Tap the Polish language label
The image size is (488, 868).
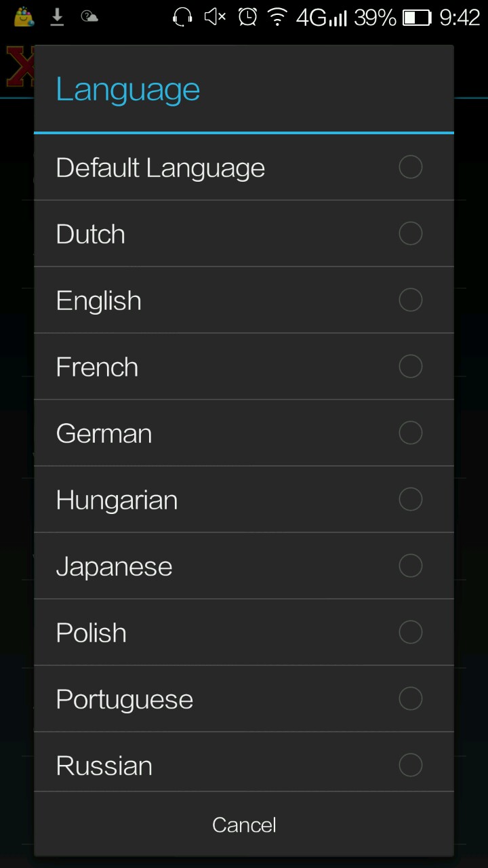pos(91,633)
